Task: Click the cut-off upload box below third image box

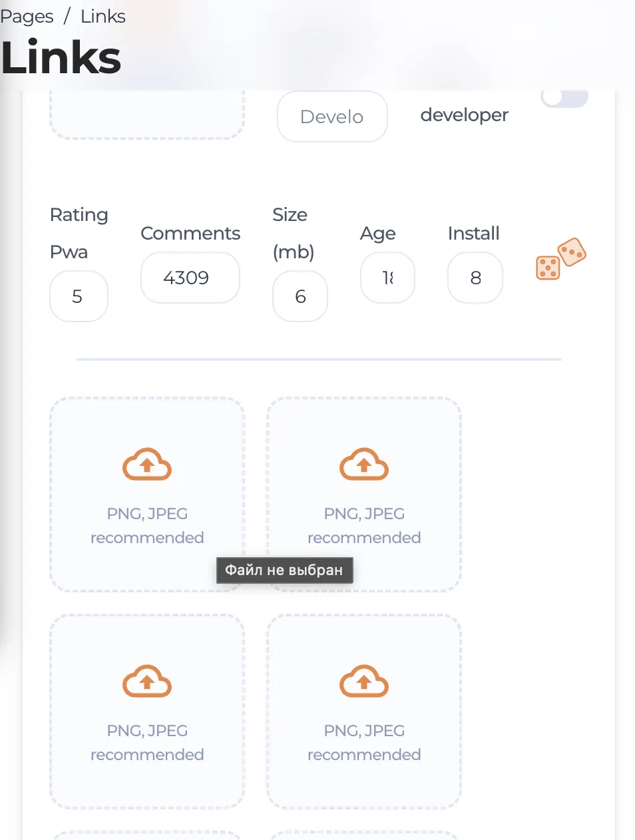Action: 147,835
